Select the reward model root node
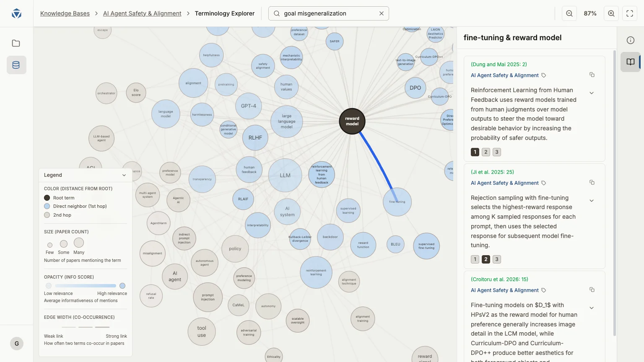This screenshot has height=362, width=644. coord(352,121)
